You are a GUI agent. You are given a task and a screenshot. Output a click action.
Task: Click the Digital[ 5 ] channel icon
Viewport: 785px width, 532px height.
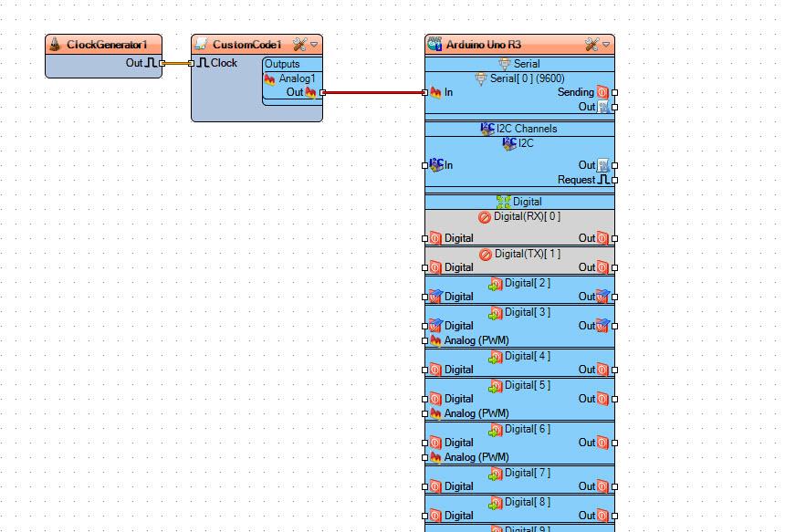[495, 386]
